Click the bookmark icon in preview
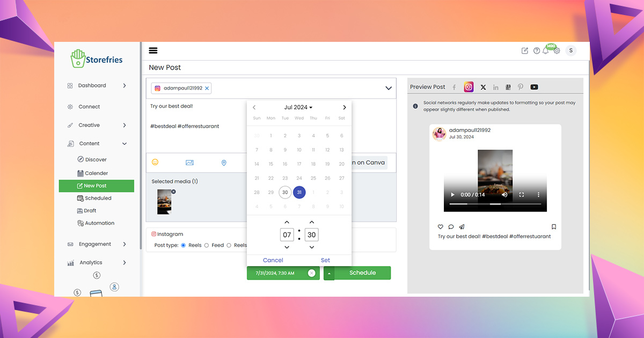The image size is (644, 338). pyautogui.click(x=554, y=227)
